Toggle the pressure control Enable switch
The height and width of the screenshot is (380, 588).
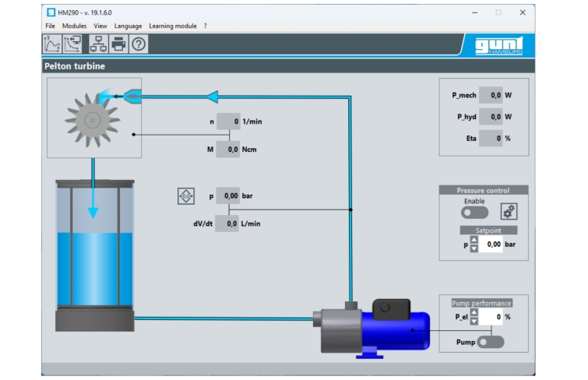474,212
